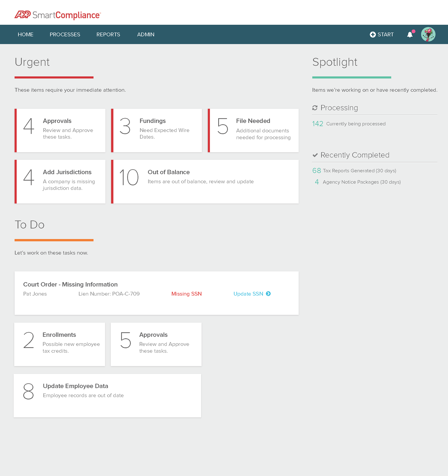
Task: Go to the HOME menu
Action: click(x=25, y=34)
